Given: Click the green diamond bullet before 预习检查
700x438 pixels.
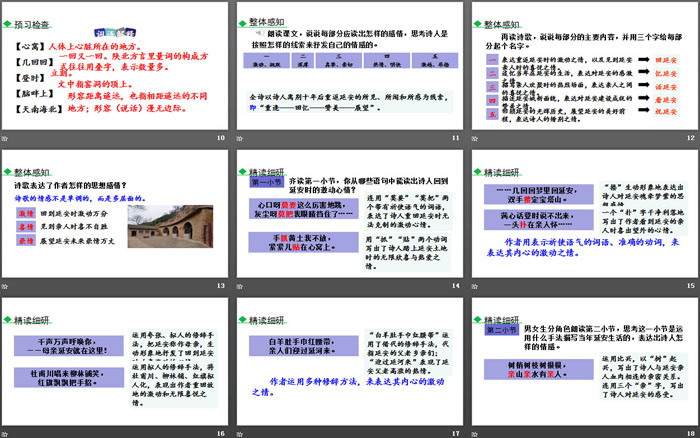Looking at the screenshot, I should [7, 24].
